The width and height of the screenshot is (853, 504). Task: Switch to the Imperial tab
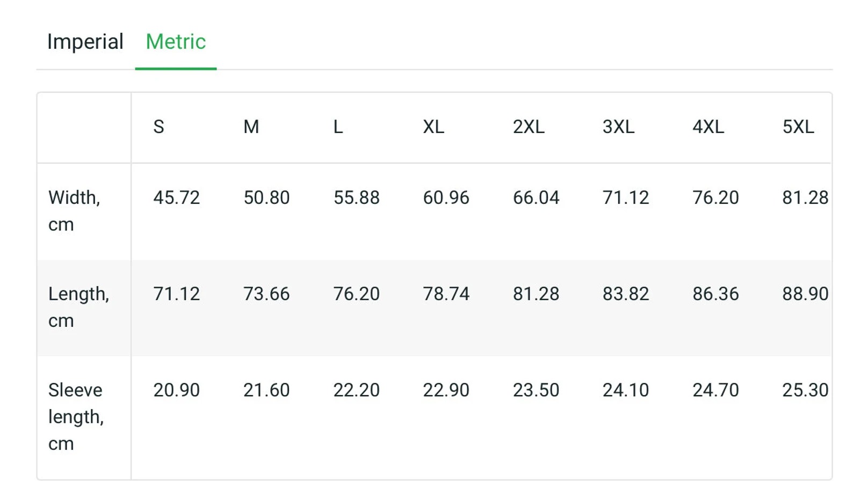pos(85,42)
